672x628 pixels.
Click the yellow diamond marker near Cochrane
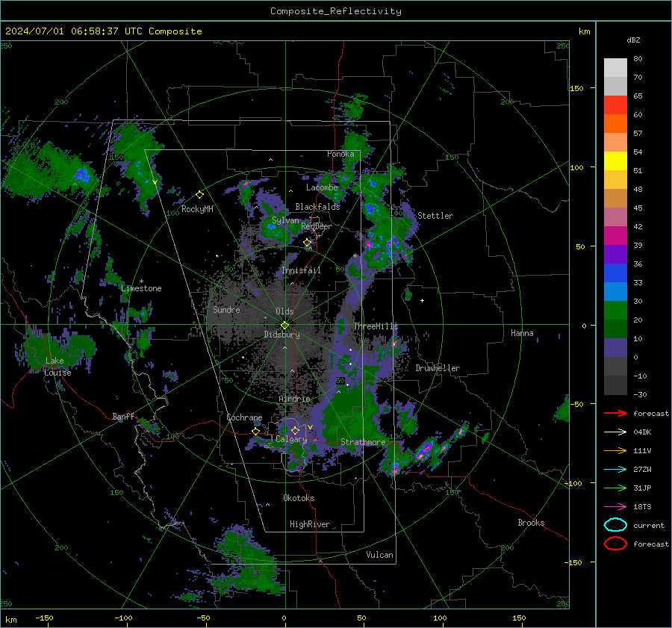[256, 432]
